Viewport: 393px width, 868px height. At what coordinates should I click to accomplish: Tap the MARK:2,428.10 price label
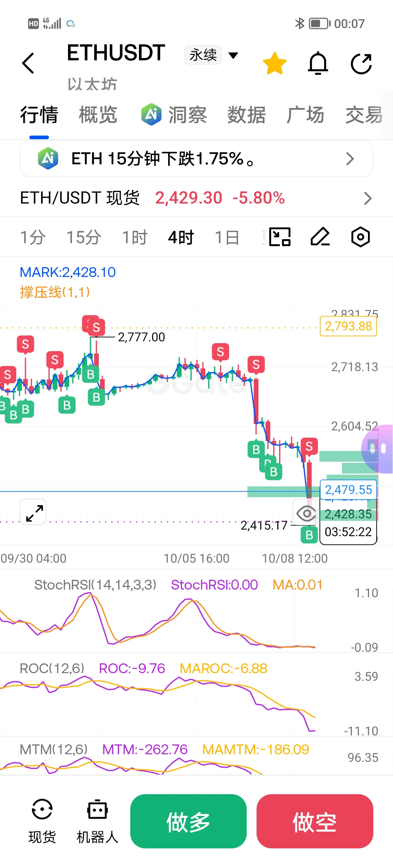coord(68,272)
